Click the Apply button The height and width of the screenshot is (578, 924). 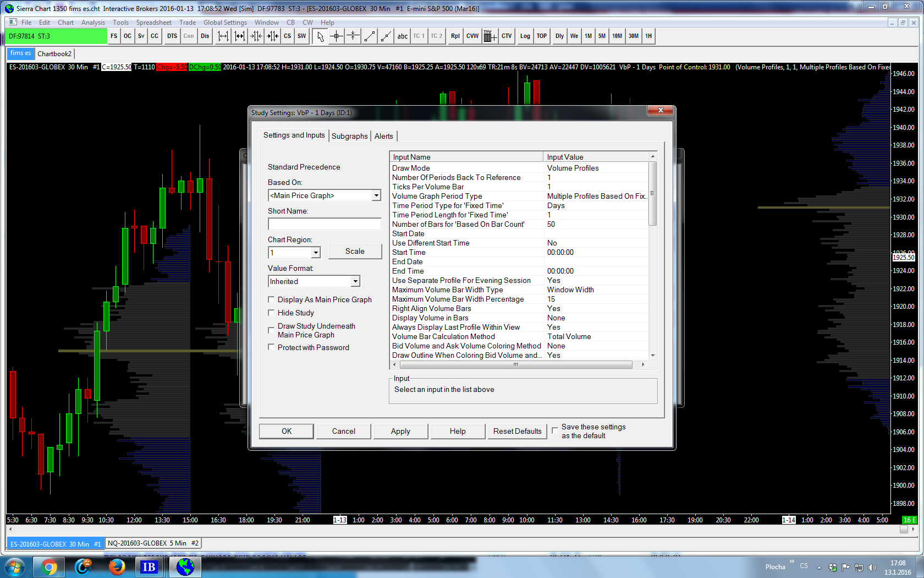[400, 431]
